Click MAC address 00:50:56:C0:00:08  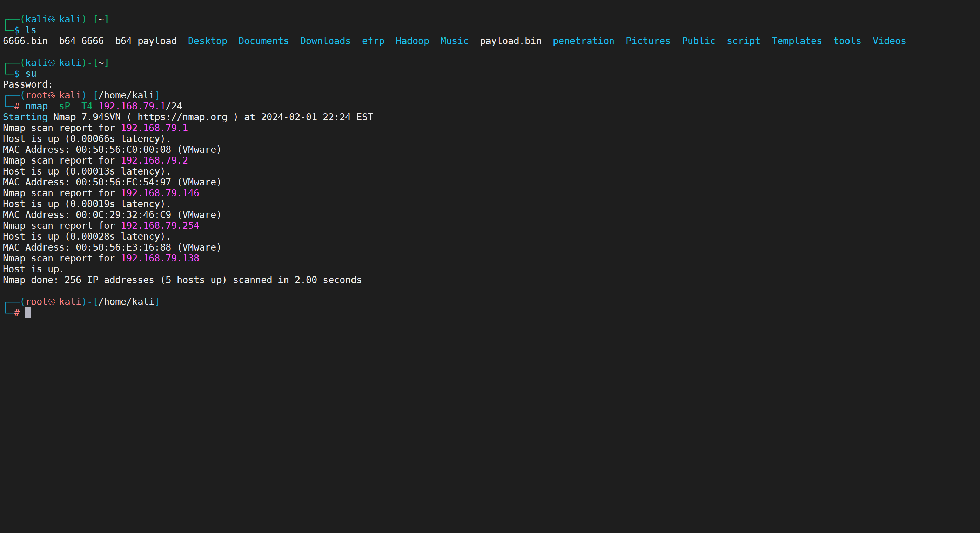[123, 150]
